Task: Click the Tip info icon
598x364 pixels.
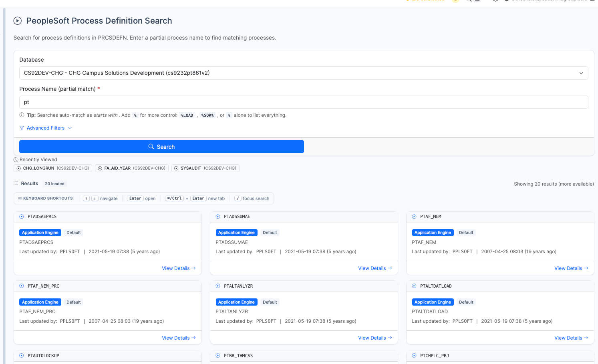Action: pyautogui.click(x=22, y=115)
